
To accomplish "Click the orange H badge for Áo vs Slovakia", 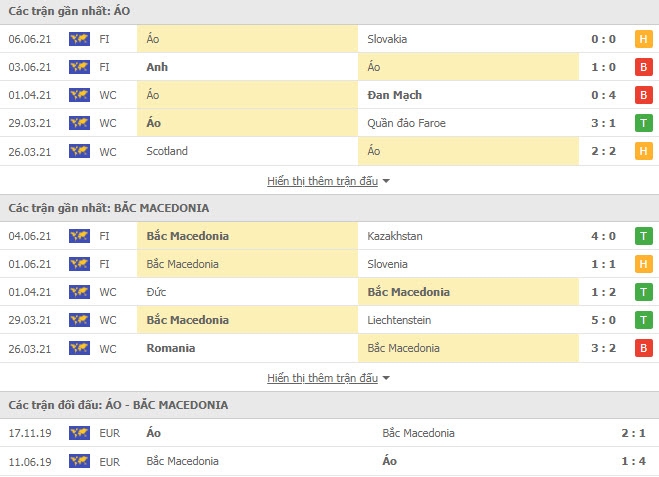I will point(643,39).
